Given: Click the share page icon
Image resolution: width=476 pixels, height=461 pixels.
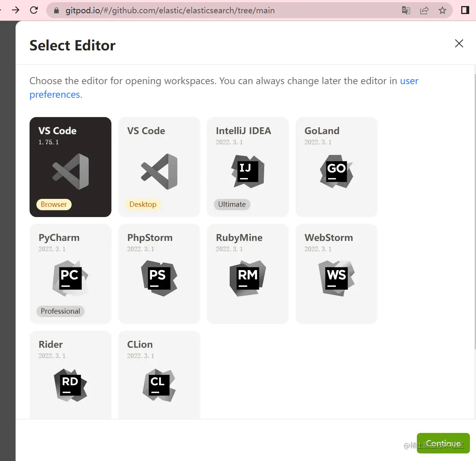Looking at the screenshot, I should point(424,10).
